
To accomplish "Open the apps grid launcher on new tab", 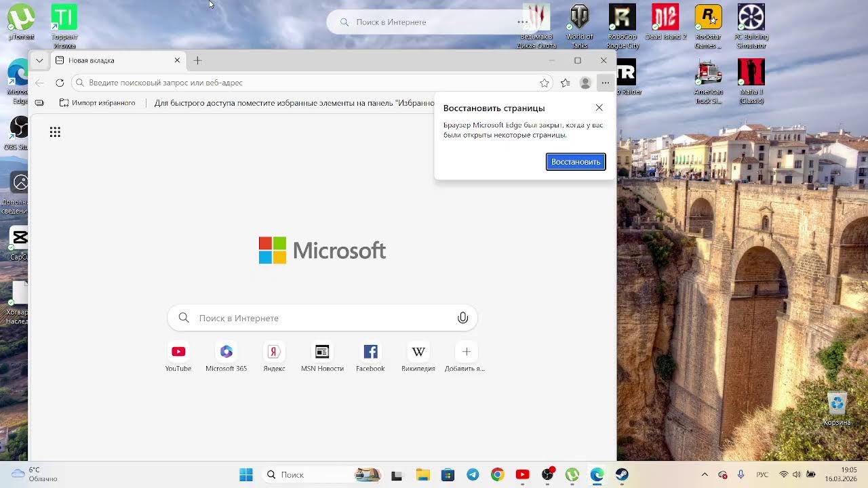I will pos(55,132).
